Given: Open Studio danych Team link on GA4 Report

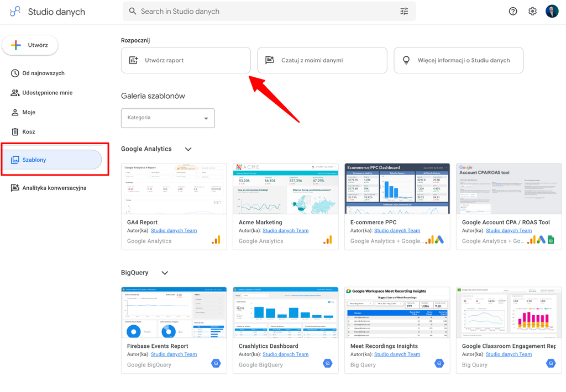Looking at the screenshot, I should coord(174,231).
